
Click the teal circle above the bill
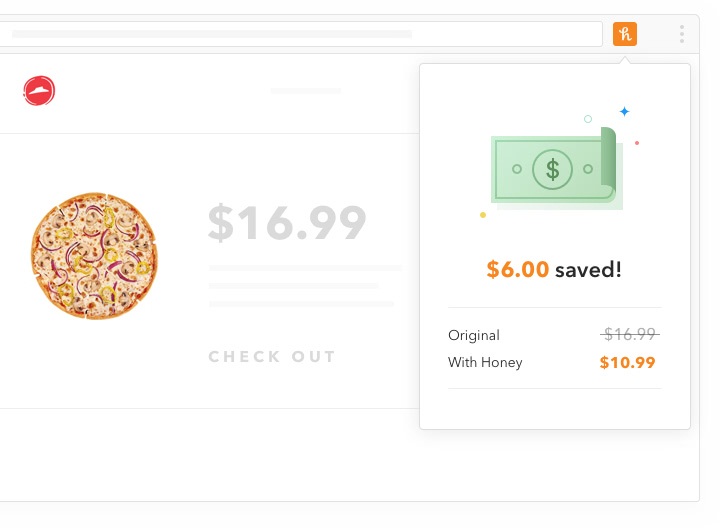588,119
